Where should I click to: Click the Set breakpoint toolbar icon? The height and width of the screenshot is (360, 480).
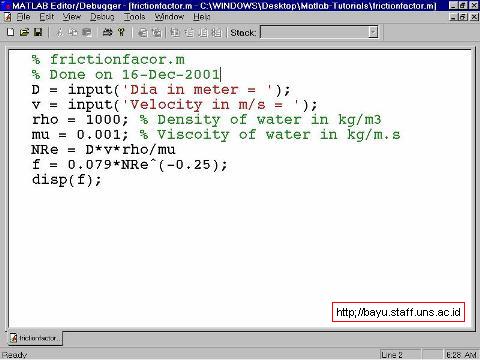tap(143, 33)
